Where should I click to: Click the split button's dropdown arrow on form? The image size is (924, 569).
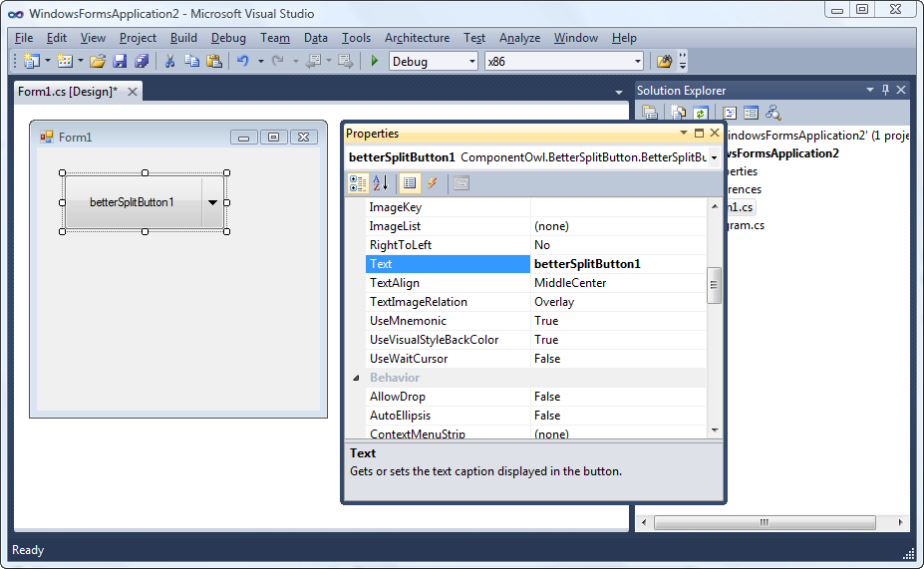pyautogui.click(x=212, y=202)
